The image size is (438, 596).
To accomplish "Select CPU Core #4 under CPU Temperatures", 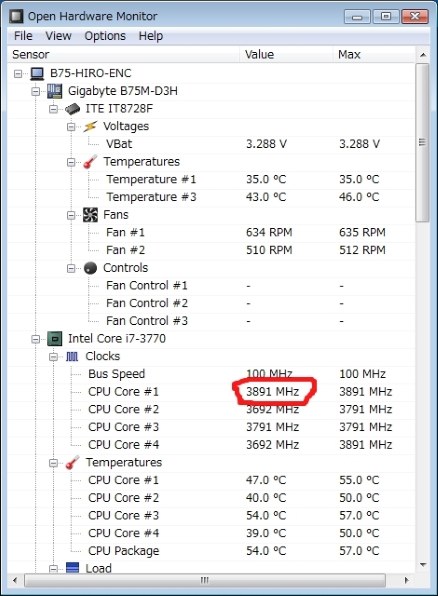I will click(x=211, y=533).
